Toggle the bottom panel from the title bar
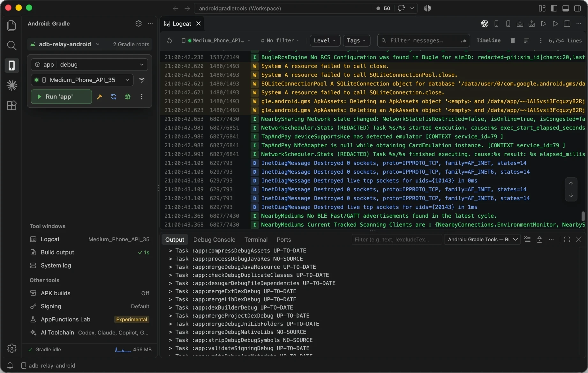The width and height of the screenshot is (588, 373). 566,8
